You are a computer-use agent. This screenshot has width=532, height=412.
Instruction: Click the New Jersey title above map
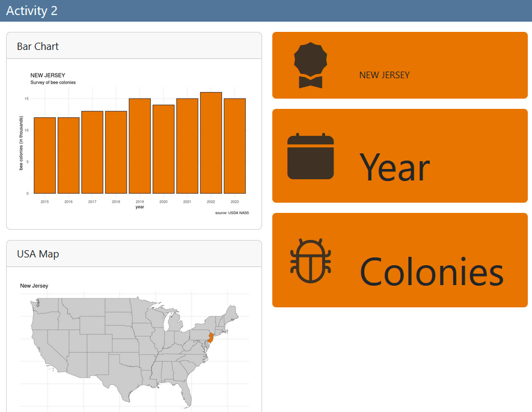[x=34, y=286]
